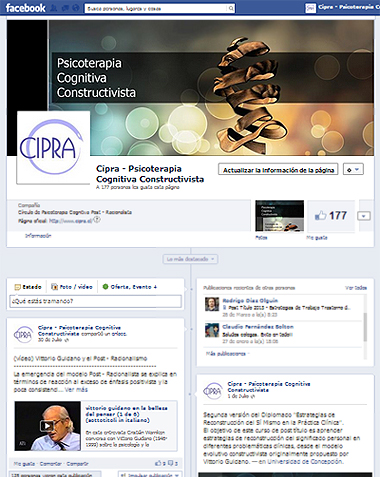
Task: Open friend requests icon in top bar
Action: [x=53, y=8]
